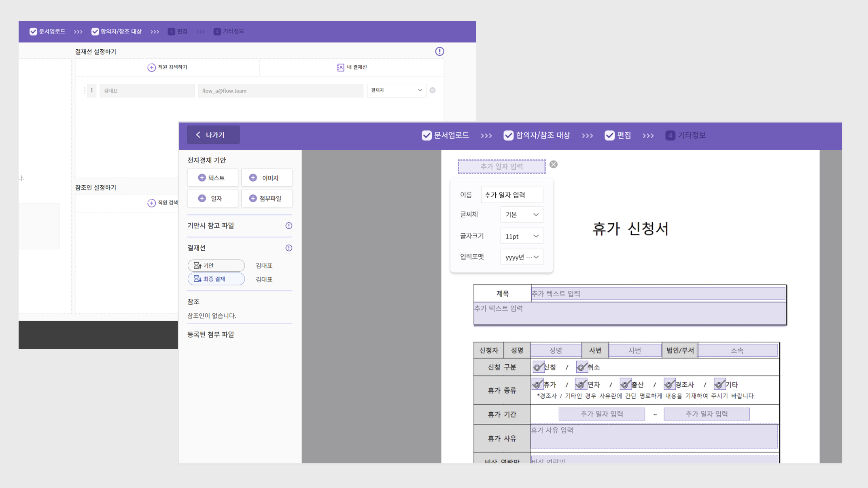The height and width of the screenshot is (488, 868).
Task: Add a 첨부파일 attachment field
Action: tap(266, 199)
